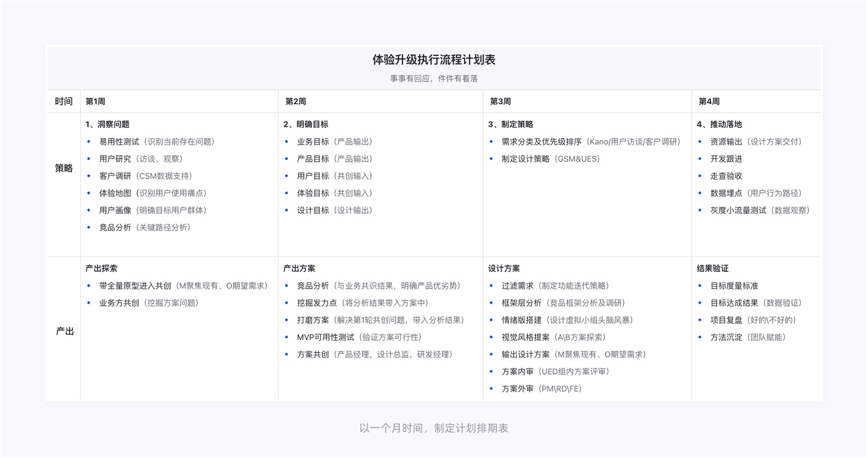Image resolution: width=868 pixels, height=458 pixels.
Task: Select the 结果验证 section heading
Action: pos(712,268)
